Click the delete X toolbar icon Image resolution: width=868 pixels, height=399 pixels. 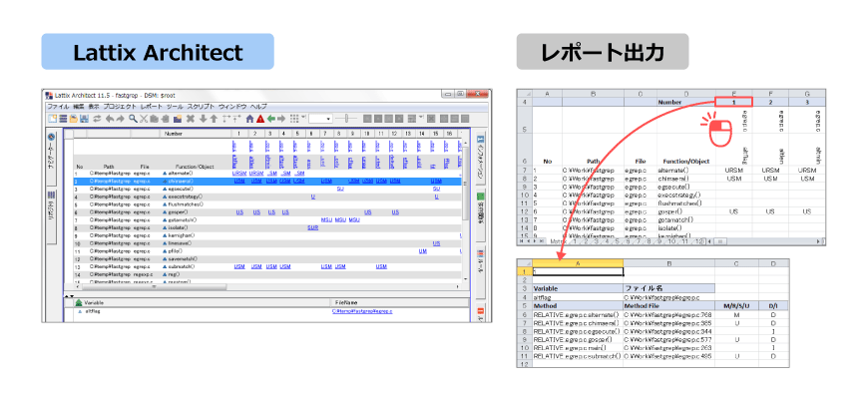click(191, 119)
